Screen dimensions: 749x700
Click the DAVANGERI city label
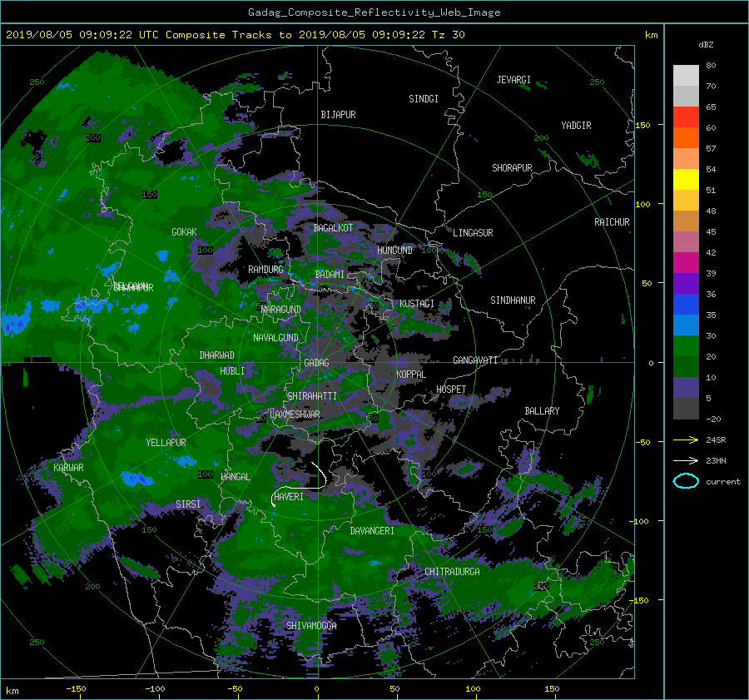pyautogui.click(x=372, y=531)
